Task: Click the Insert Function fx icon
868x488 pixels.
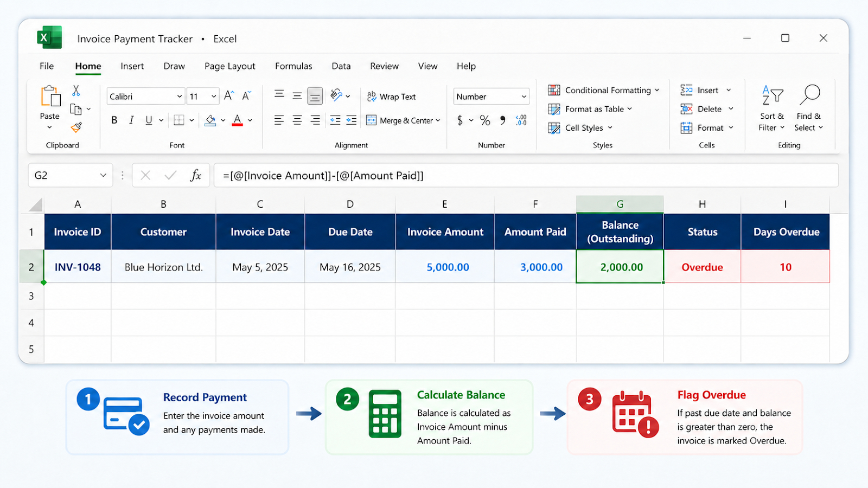Action: [196, 175]
